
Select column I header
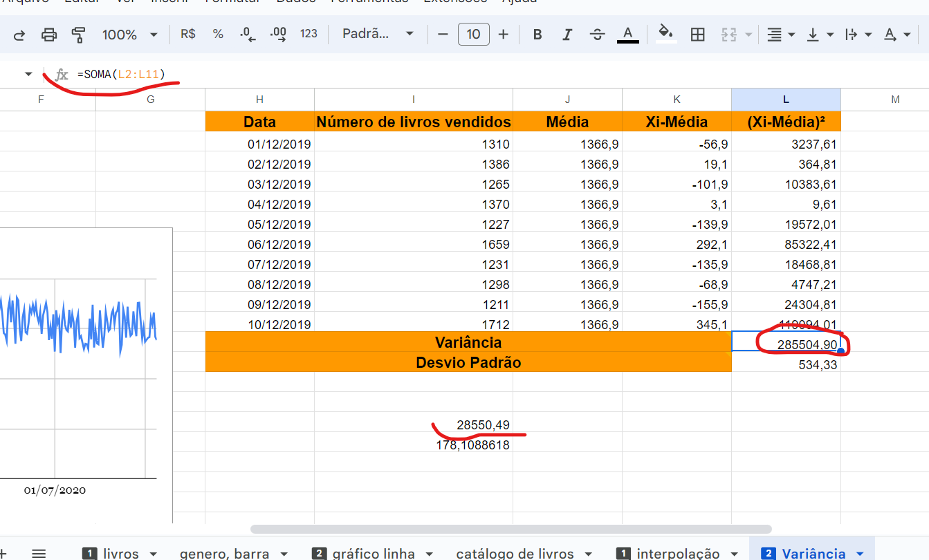[x=414, y=100]
